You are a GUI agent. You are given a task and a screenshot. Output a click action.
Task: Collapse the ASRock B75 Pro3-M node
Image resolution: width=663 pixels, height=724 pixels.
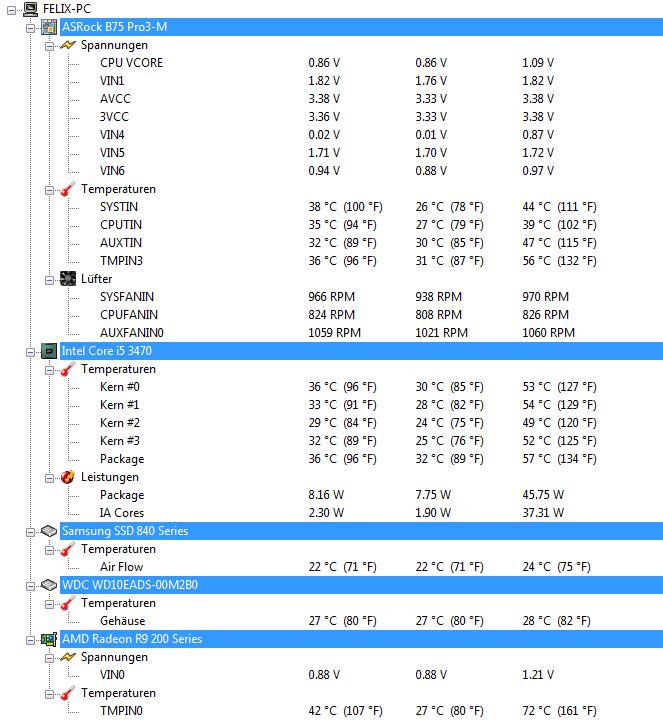pyautogui.click(x=30, y=28)
